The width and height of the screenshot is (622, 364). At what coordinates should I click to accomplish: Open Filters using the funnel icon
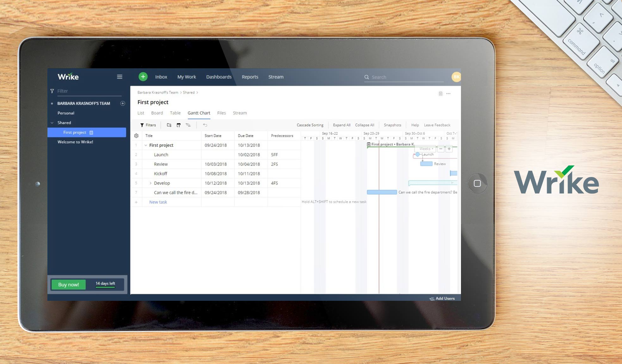pos(142,125)
